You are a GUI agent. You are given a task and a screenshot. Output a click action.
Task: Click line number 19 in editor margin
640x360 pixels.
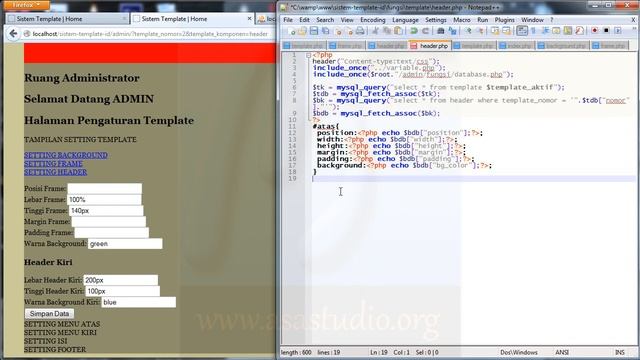click(292, 178)
